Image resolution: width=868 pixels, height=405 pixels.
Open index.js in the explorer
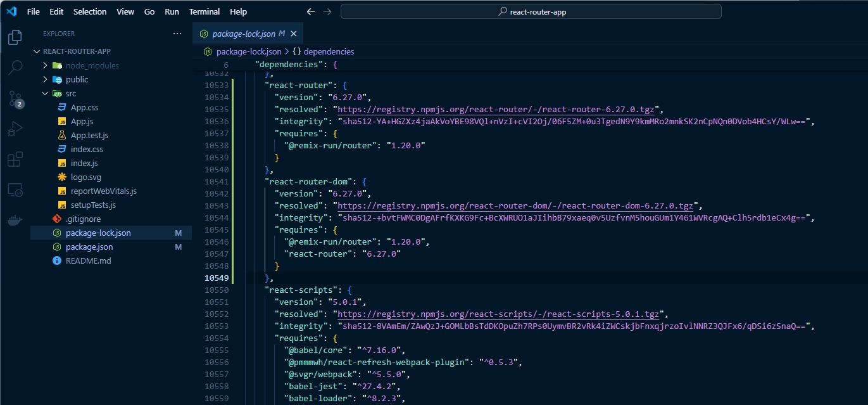click(84, 163)
